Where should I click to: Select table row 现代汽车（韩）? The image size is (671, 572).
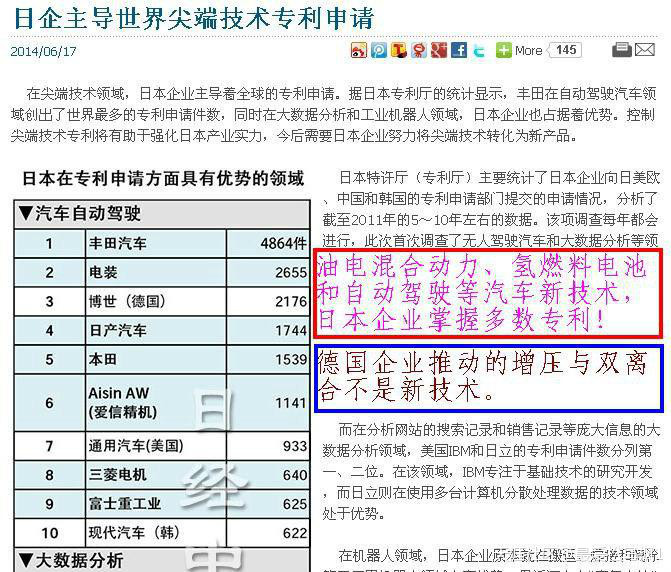pos(162,533)
